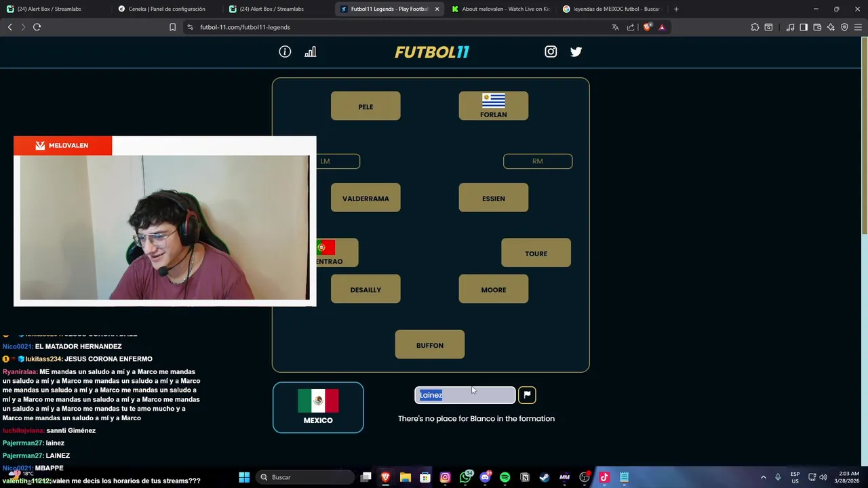Open the Windows Start menu
The image size is (868, 488).
point(244,477)
